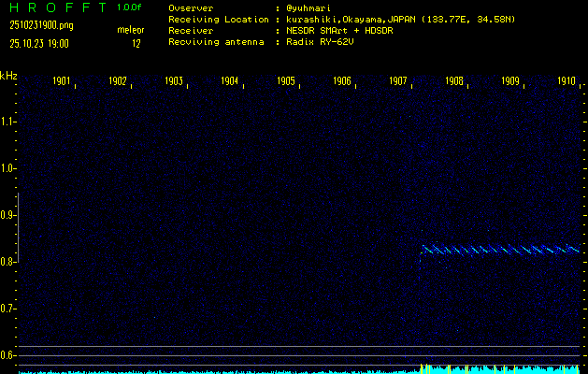This screenshot has width=588, height=374.
Task: Click the kHz axis unit label
Action: click(x=8, y=76)
